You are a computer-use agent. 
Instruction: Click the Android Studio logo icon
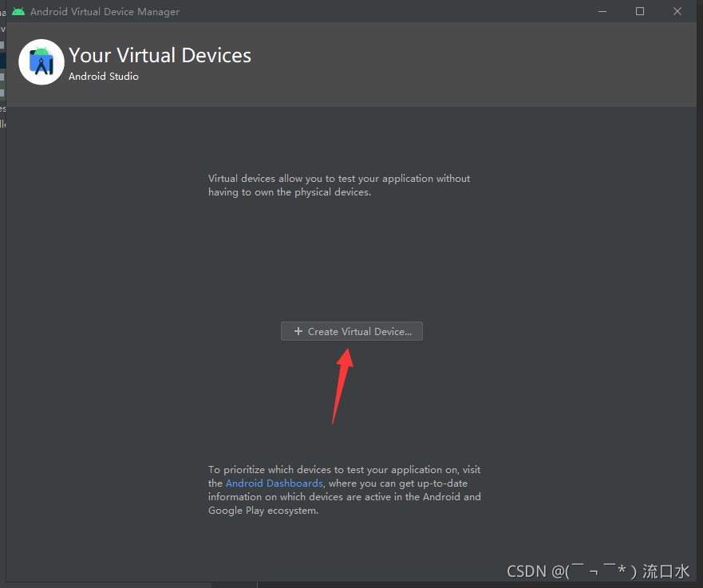click(x=41, y=62)
